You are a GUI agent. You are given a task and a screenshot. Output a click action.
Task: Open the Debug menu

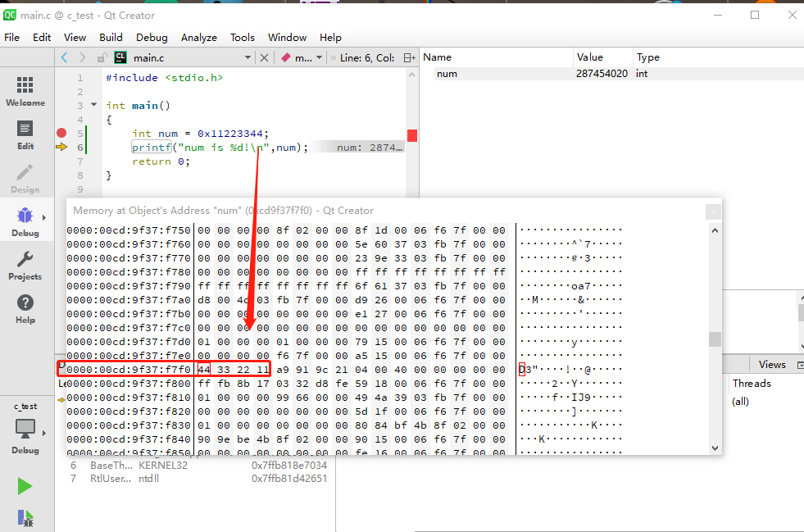152,38
